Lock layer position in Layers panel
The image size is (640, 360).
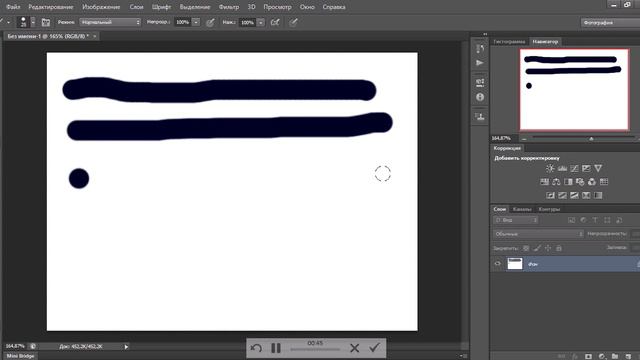point(548,248)
